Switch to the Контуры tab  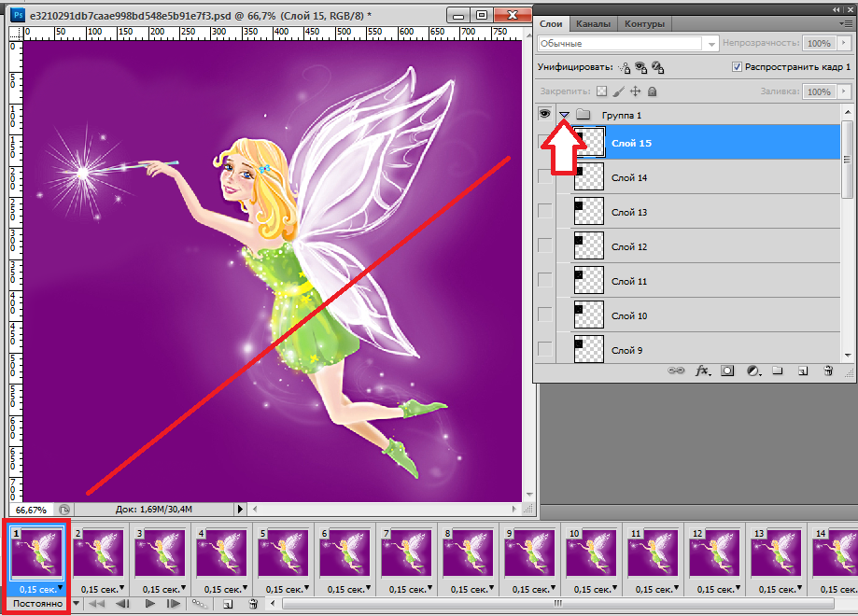point(644,23)
